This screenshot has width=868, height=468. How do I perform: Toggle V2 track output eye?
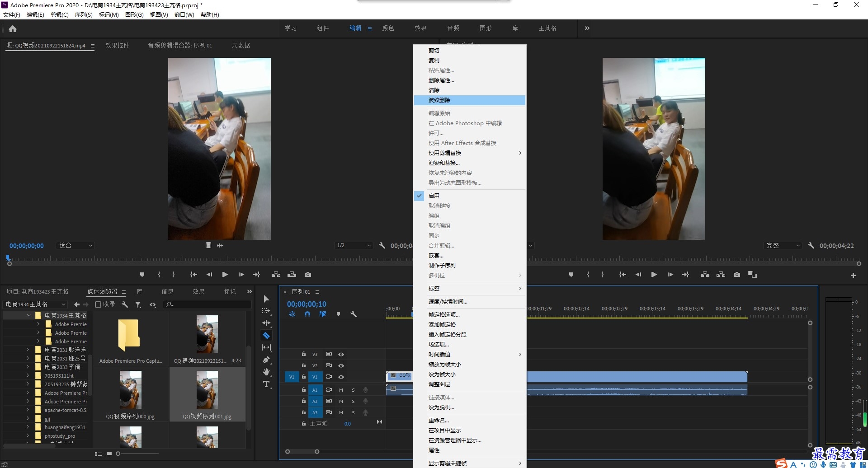[x=341, y=365]
